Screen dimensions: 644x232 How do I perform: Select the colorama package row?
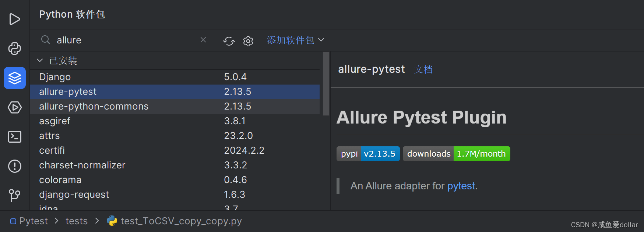coord(175,180)
